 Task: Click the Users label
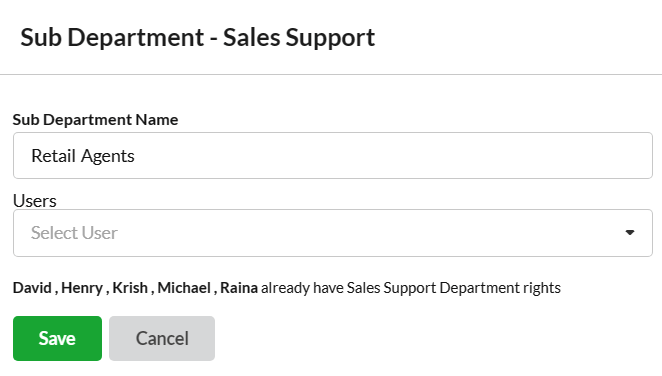[x=35, y=201]
